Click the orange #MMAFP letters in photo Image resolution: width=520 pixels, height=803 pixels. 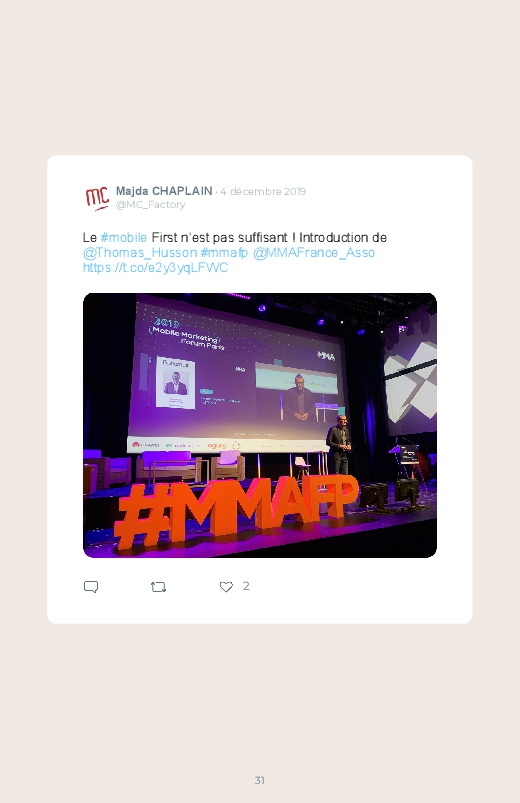235,512
